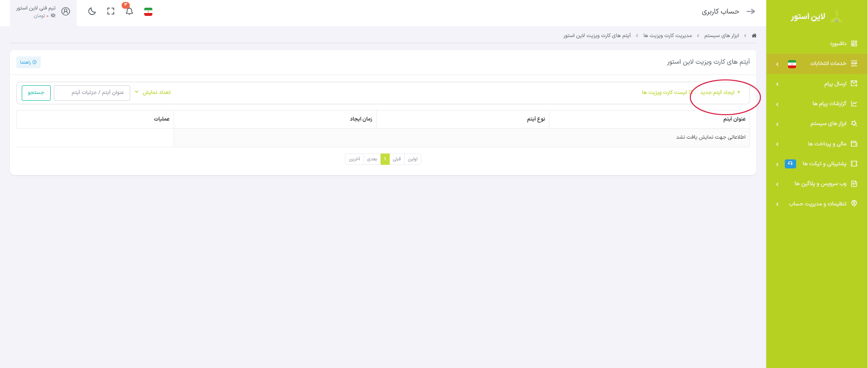Click the حساب کاربری page title
The height and width of the screenshot is (368, 868).
pos(720,11)
